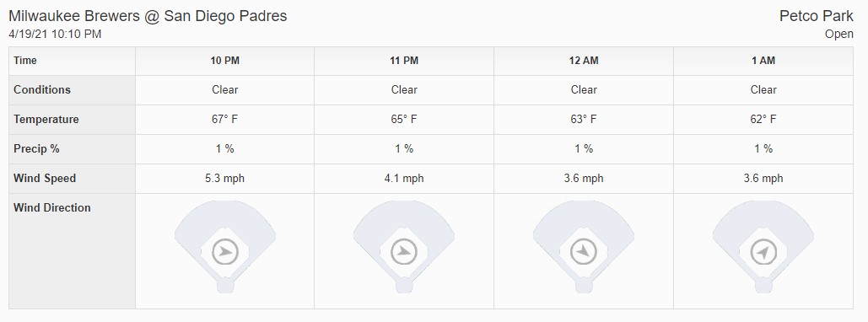Image resolution: width=868 pixels, height=322 pixels.
Task: Click the Conditions row label
Action: coord(42,89)
